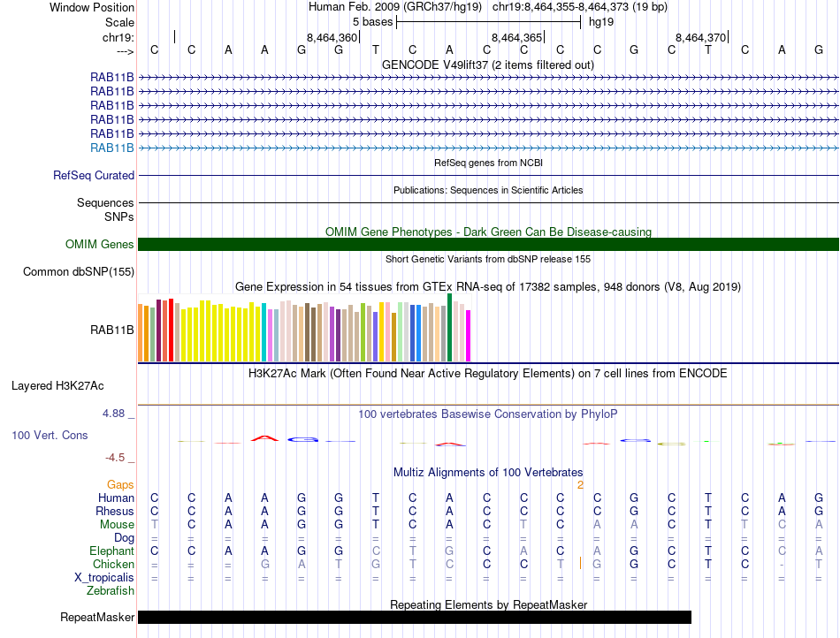The image size is (840, 638).
Task: Click the X_tropicalis alignment row label
Action: 104,578
